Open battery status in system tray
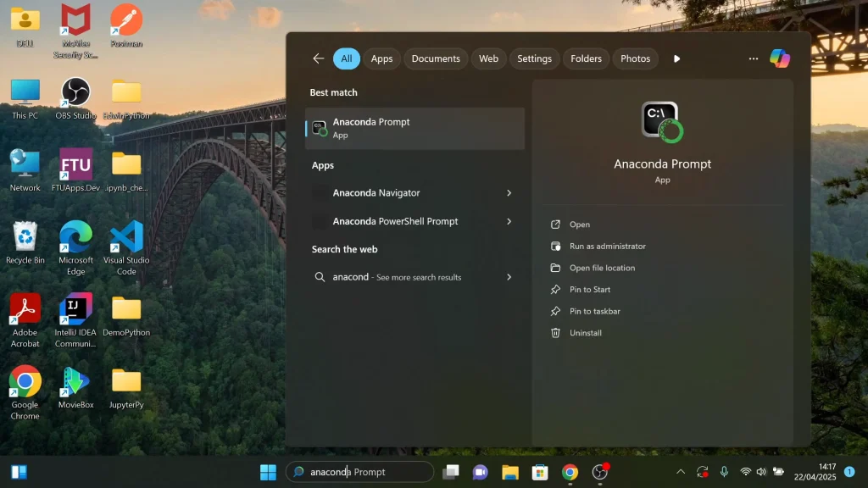868x488 pixels. pos(778,472)
